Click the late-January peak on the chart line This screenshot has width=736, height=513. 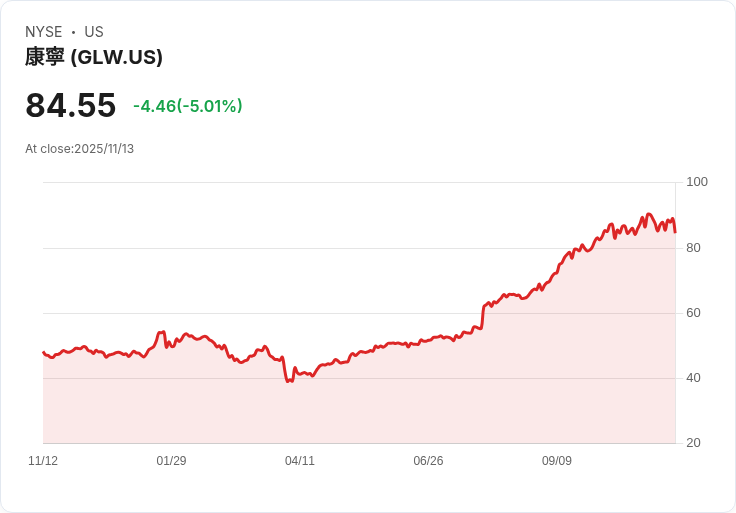click(161, 332)
